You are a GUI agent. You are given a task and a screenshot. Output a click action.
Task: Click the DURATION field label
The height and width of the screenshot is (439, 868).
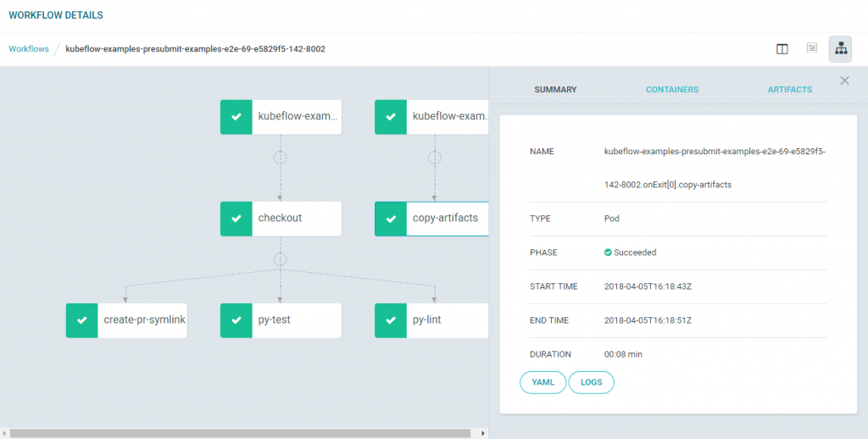point(550,354)
